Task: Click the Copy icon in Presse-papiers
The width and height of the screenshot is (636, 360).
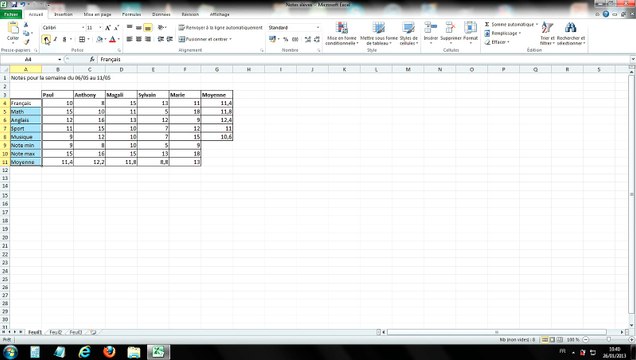Action: click(26, 33)
